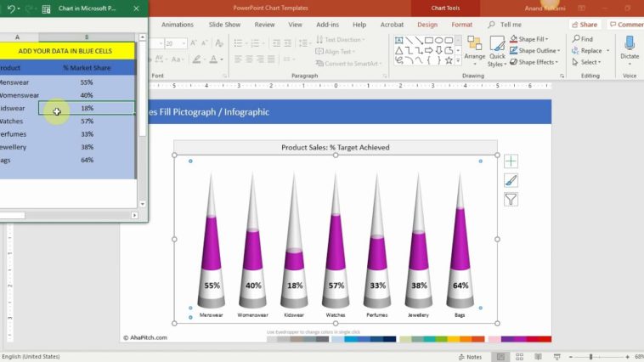The width and height of the screenshot is (644, 362).
Task: Click the purple swatch in the slide palette
Action: 506,339
